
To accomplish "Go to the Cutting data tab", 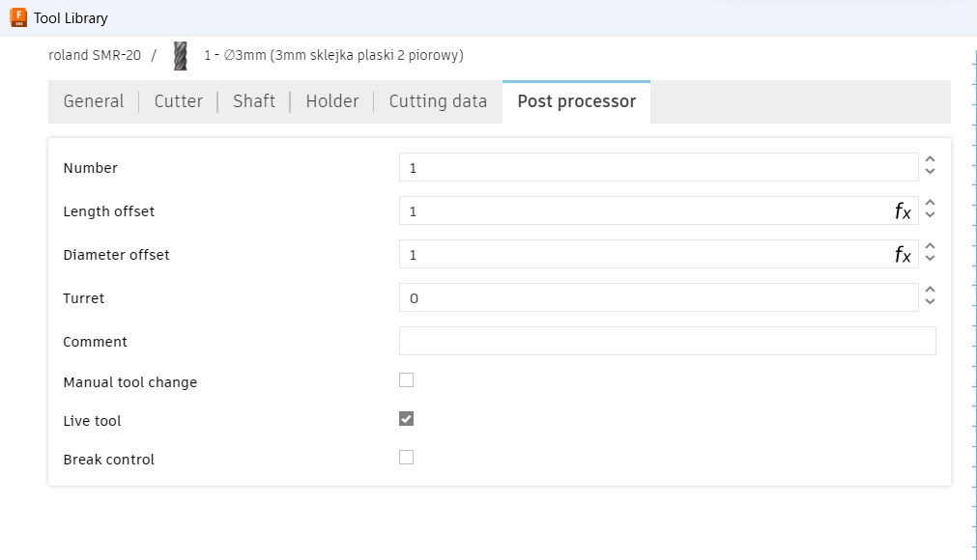I will 438,101.
